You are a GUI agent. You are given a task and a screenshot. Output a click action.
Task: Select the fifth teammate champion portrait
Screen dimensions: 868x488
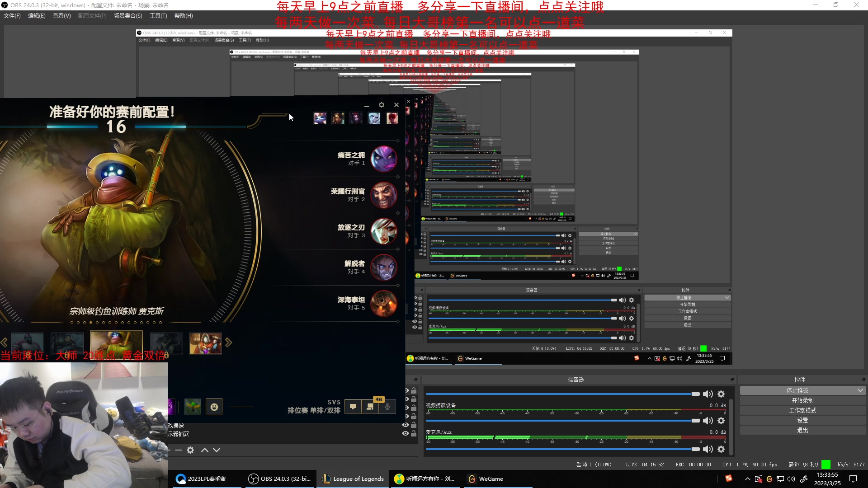click(x=392, y=118)
